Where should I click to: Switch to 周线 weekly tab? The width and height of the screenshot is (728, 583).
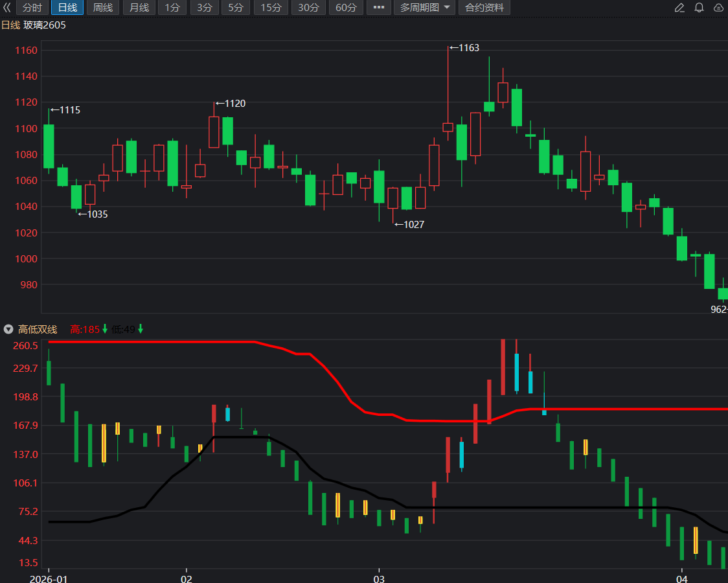[103, 7]
